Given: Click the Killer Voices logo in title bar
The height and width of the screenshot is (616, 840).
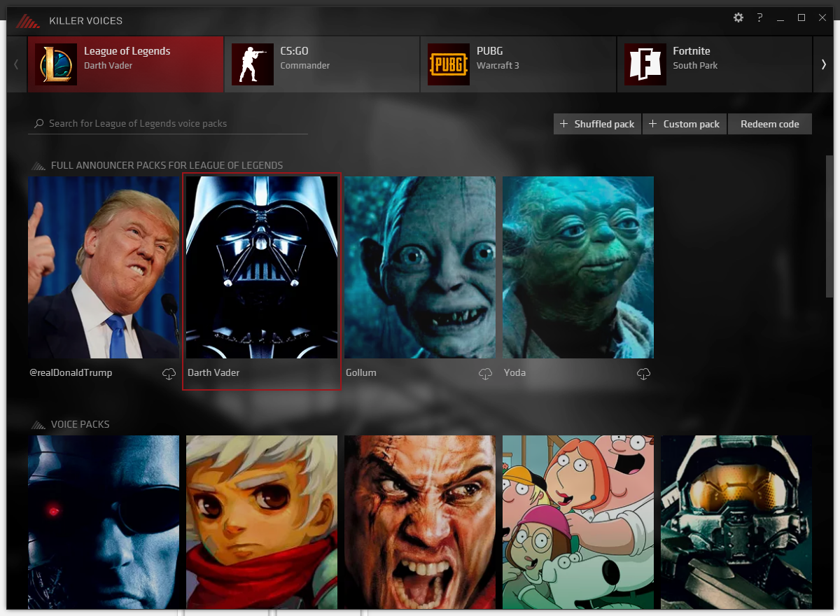Looking at the screenshot, I should [x=28, y=21].
